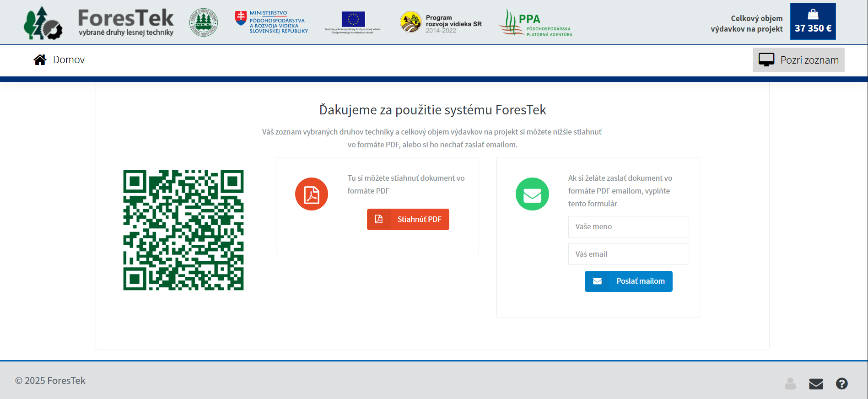Click the user profile icon in footer
868x399 pixels.
(x=790, y=383)
